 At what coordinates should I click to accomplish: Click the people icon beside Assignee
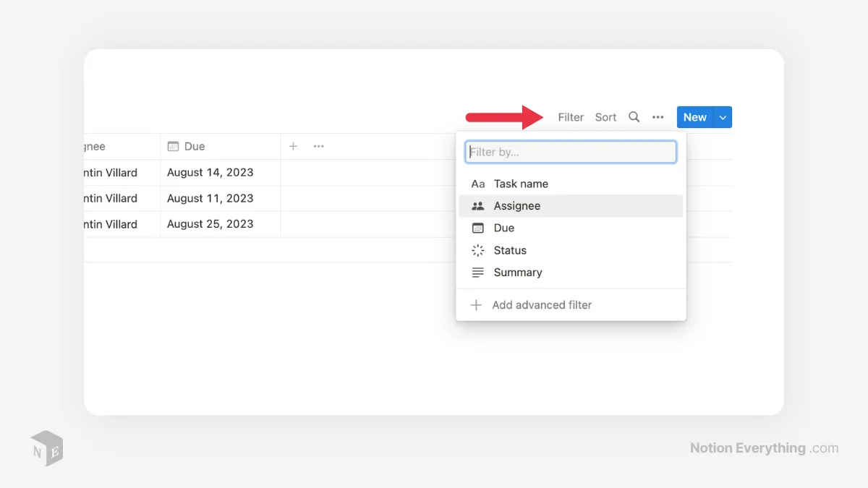tap(477, 206)
